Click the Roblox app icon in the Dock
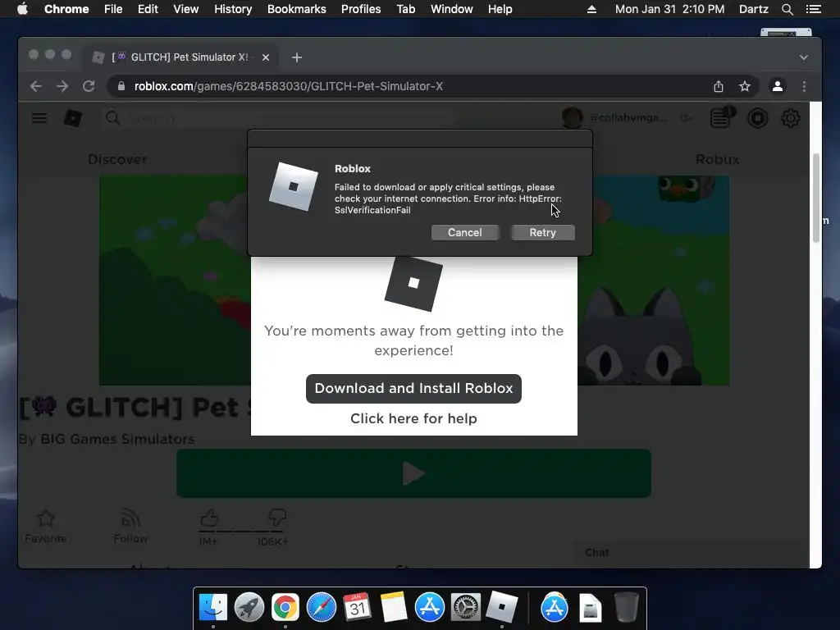840x630 pixels. click(502, 608)
